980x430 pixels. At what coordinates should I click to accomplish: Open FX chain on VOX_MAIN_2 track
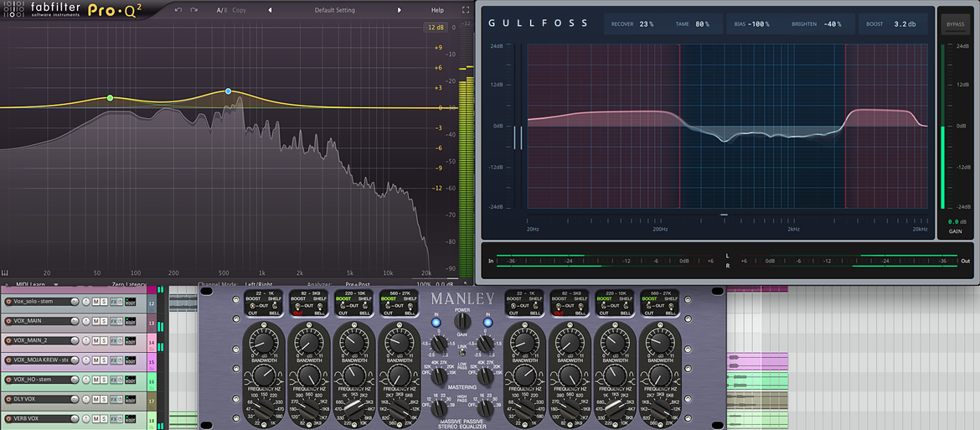114,340
